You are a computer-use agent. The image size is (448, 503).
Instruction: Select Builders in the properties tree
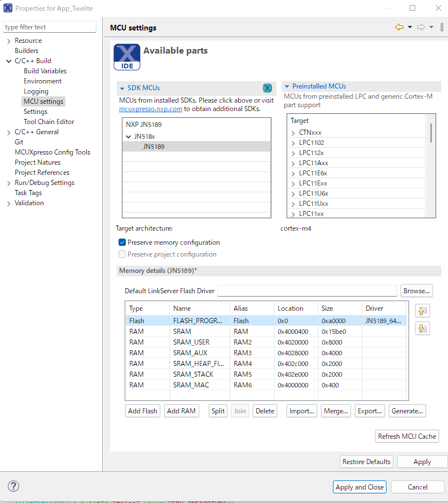click(27, 51)
